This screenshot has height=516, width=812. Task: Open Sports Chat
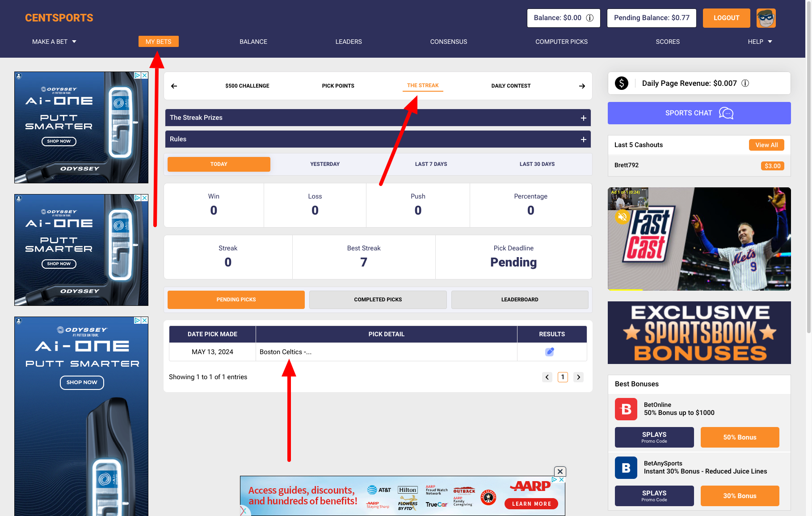[x=699, y=113]
